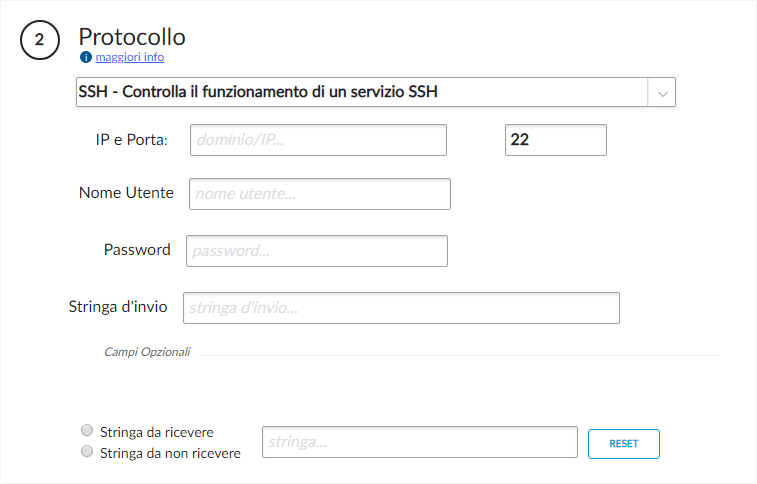The width and height of the screenshot is (757, 484).
Task: Click the Stringa d'invio text field
Action: click(401, 308)
